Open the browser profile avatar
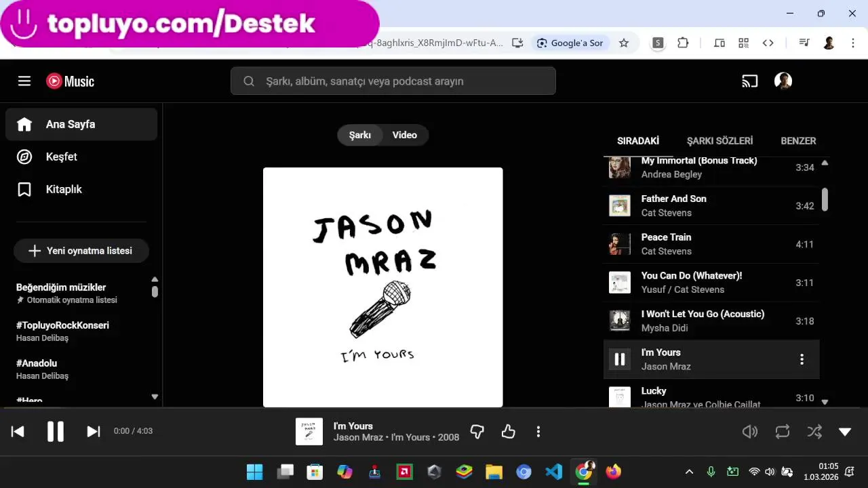The image size is (868, 488). coord(829,43)
